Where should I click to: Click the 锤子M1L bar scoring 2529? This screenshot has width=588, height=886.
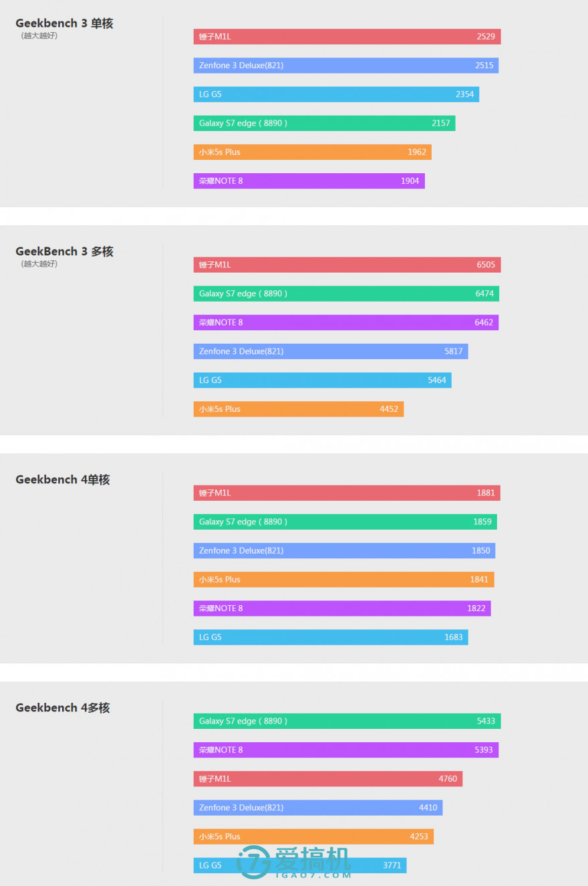[347, 37]
